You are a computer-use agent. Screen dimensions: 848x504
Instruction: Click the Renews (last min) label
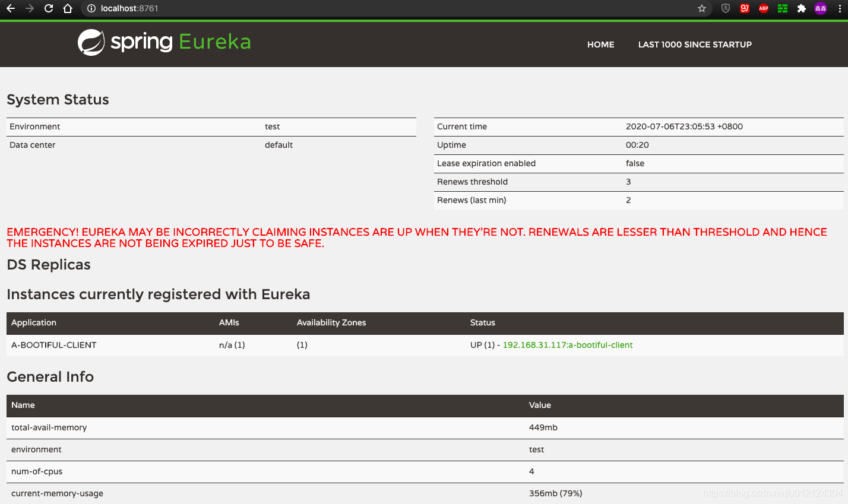(x=472, y=200)
